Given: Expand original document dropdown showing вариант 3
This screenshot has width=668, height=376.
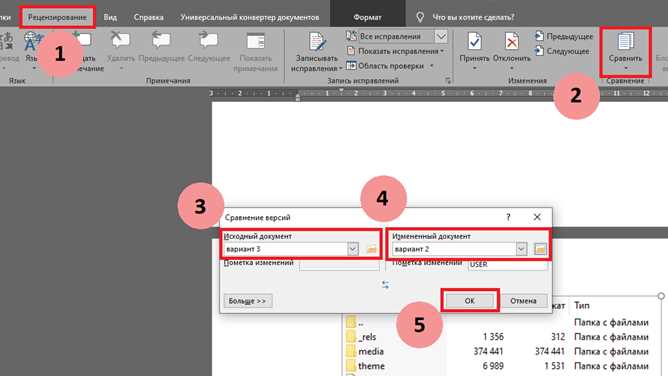Looking at the screenshot, I should tap(353, 249).
